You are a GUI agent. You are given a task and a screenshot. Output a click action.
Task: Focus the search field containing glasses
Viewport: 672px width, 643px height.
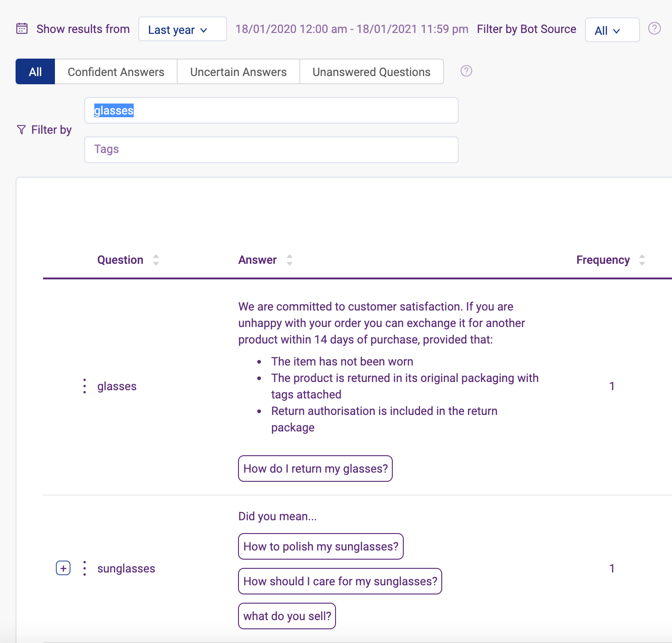[x=271, y=110]
